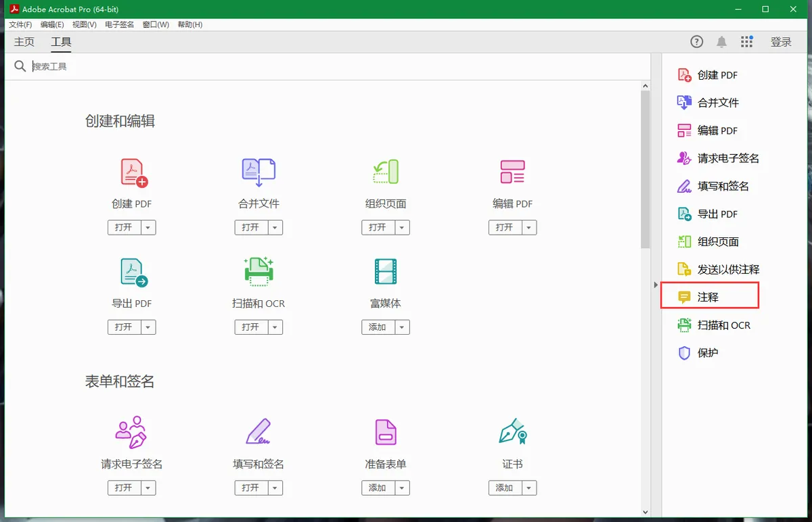The height and width of the screenshot is (522, 812).
Task: Open the 帮助(H) menu
Action: [x=190, y=24]
